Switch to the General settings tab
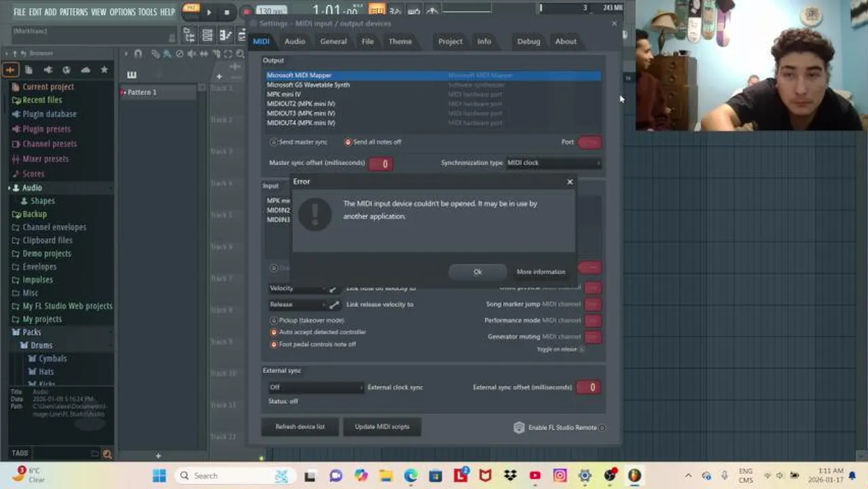This screenshot has width=868, height=489. tap(333, 41)
